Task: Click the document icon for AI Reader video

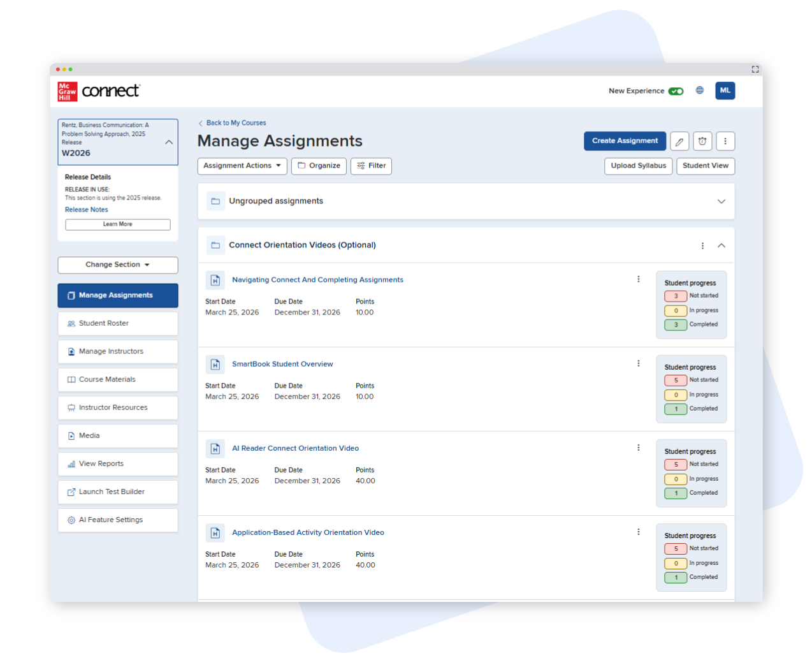Action: click(215, 448)
